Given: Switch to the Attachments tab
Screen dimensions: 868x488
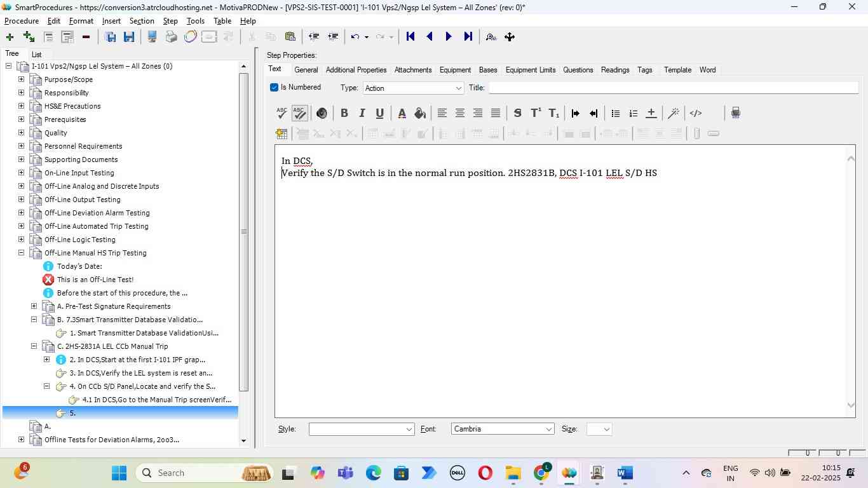Looking at the screenshot, I should pos(413,70).
